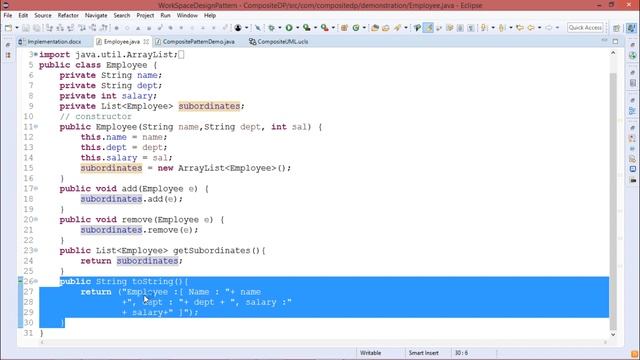Click the Open Perspective icon
The height and width of the screenshot is (360, 640).
(x=617, y=28)
